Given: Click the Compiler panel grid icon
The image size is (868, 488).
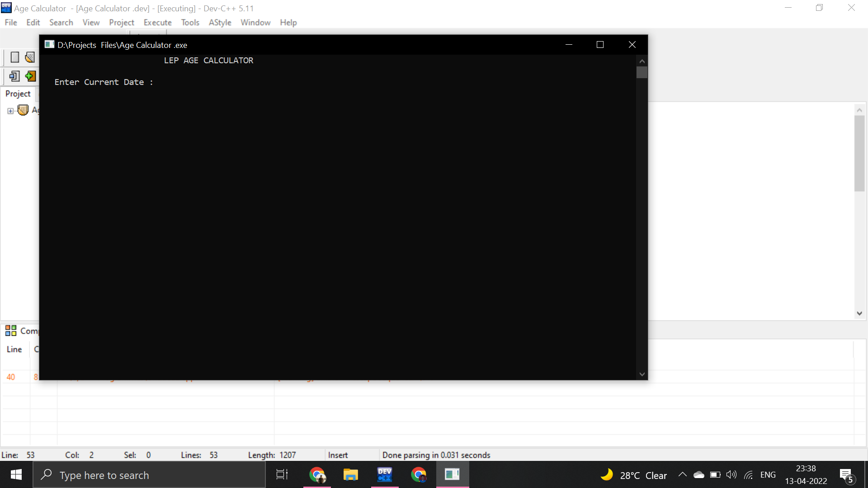Looking at the screenshot, I should (x=11, y=331).
